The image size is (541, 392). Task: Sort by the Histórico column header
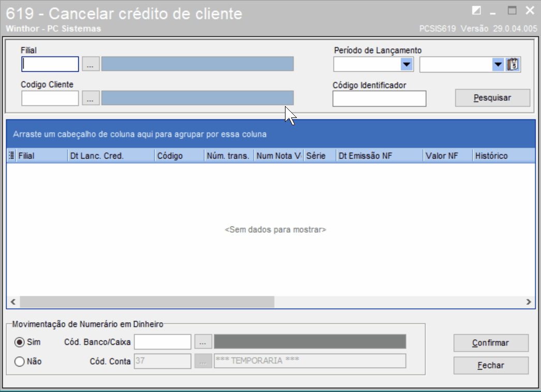coord(504,156)
